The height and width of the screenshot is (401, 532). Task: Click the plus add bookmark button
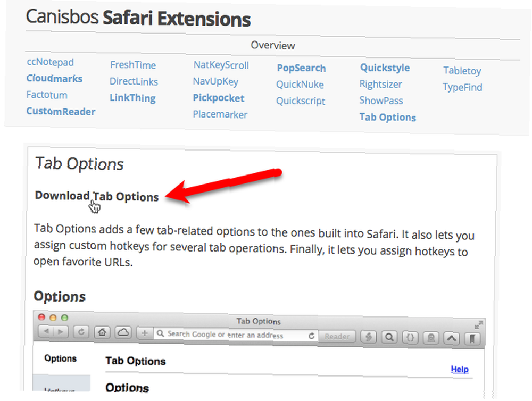click(x=145, y=333)
